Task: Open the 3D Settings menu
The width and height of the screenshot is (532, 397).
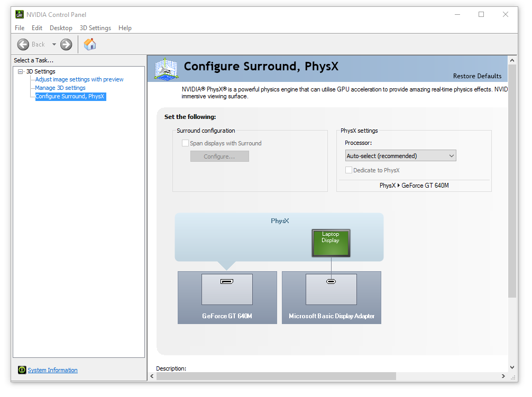Action: coord(95,28)
